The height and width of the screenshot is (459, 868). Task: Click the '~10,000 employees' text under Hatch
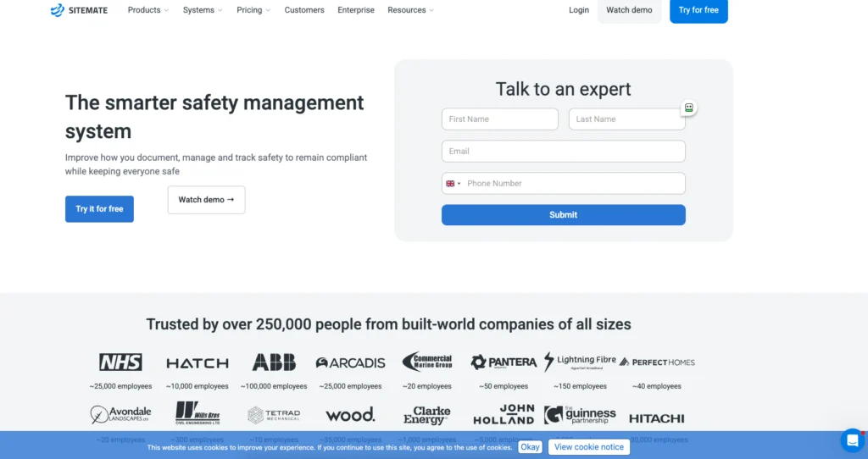point(198,386)
